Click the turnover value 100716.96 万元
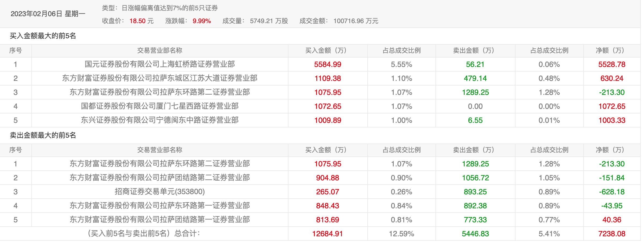This screenshot has height=243, width=644. pyautogui.click(x=356, y=21)
